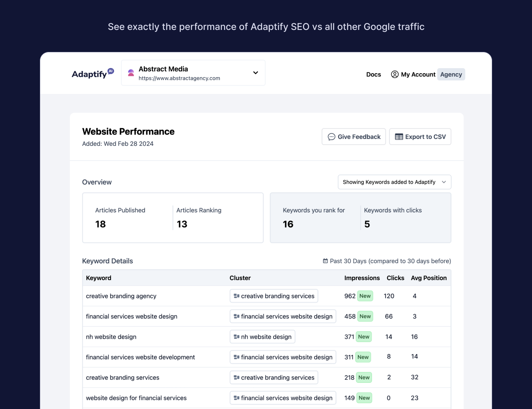
Task: Click the chevron on the workspace selector
Action: 255,73
